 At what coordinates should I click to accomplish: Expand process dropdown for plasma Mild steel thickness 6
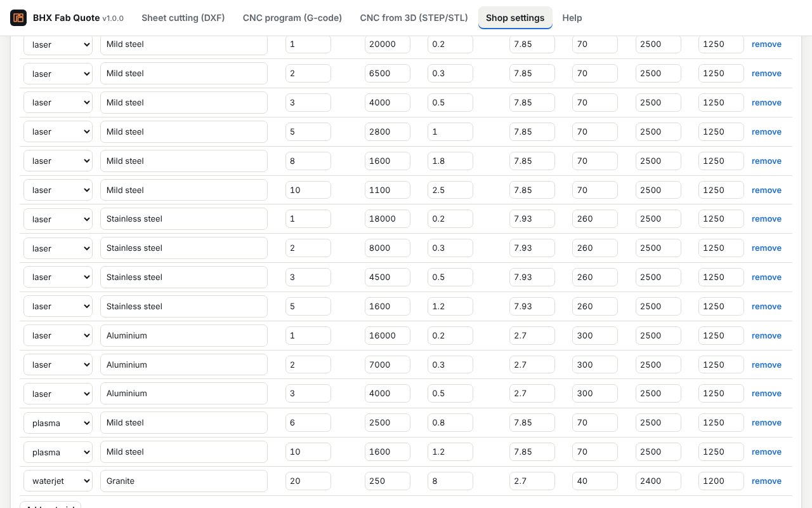(x=58, y=422)
